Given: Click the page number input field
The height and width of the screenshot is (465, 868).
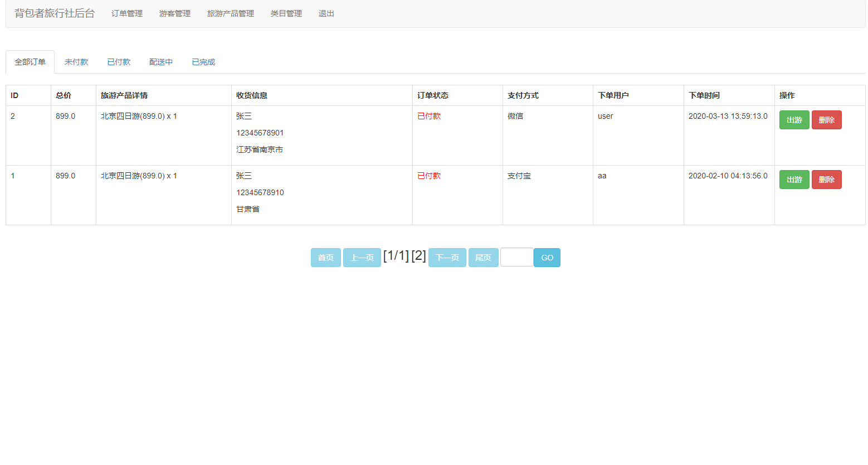Looking at the screenshot, I should pos(516,257).
